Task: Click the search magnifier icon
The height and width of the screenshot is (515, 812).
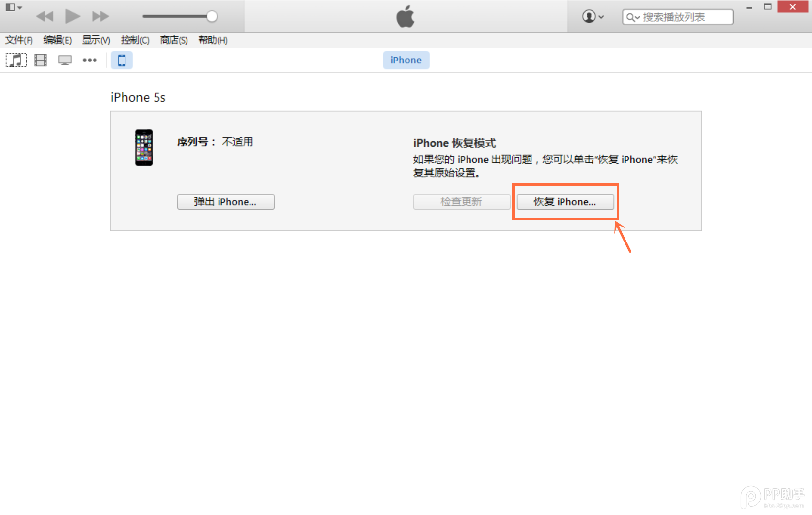Action: coord(631,17)
